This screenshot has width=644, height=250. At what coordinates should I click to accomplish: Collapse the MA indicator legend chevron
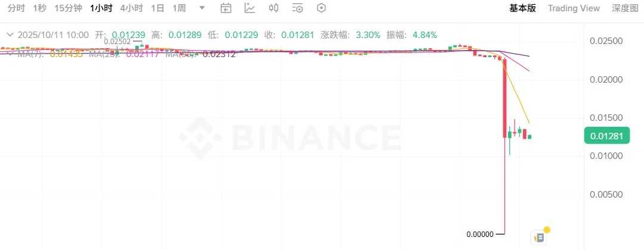[x=10, y=54]
